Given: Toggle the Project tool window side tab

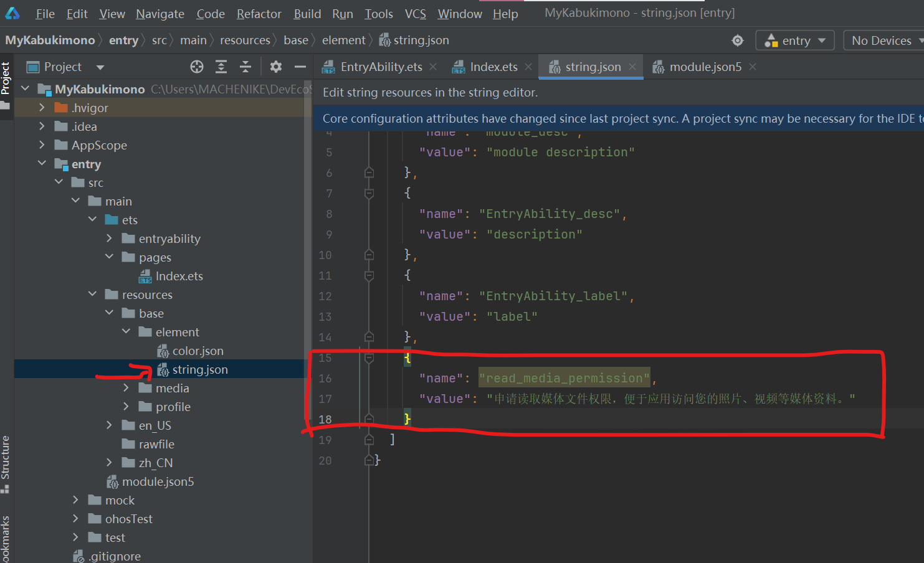Looking at the screenshot, I should (x=6, y=85).
